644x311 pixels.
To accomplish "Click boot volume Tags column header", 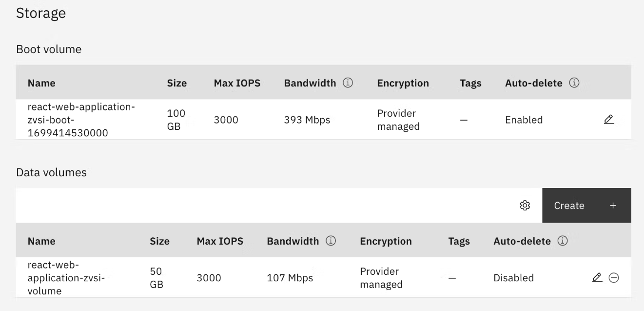I will point(470,83).
